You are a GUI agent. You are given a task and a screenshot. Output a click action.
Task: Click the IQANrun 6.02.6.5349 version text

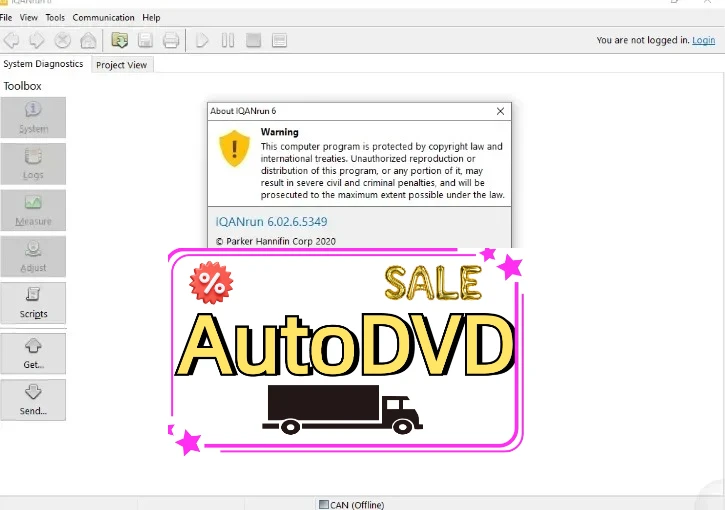(x=271, y=221)
